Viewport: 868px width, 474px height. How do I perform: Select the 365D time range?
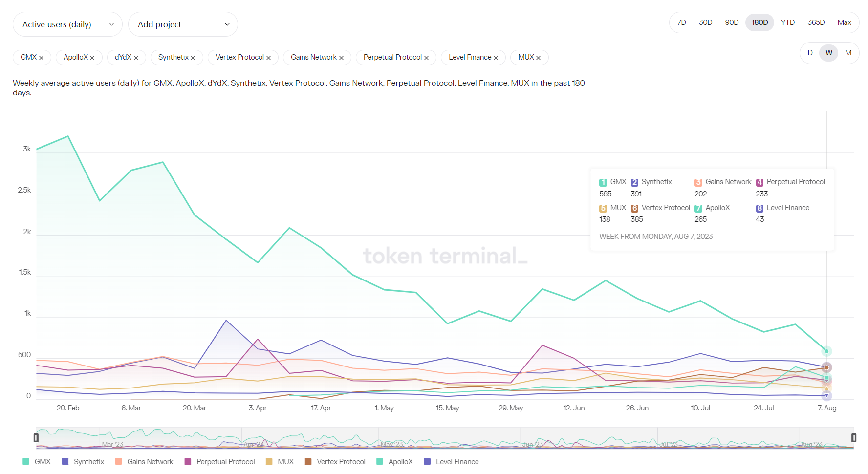click(x=816, y=22)
